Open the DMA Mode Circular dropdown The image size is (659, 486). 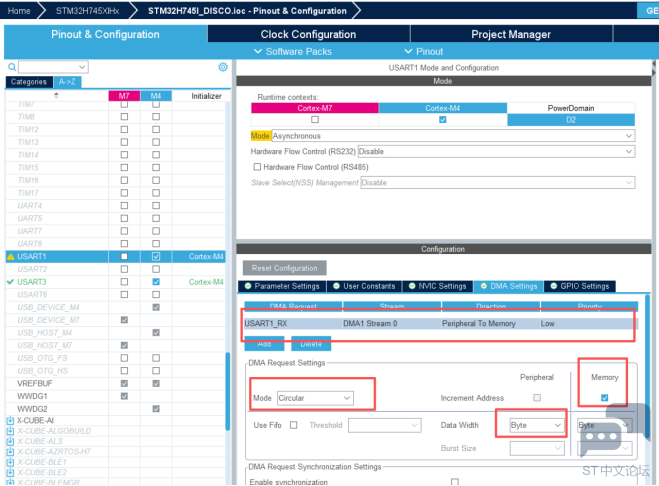click(314, 398)
